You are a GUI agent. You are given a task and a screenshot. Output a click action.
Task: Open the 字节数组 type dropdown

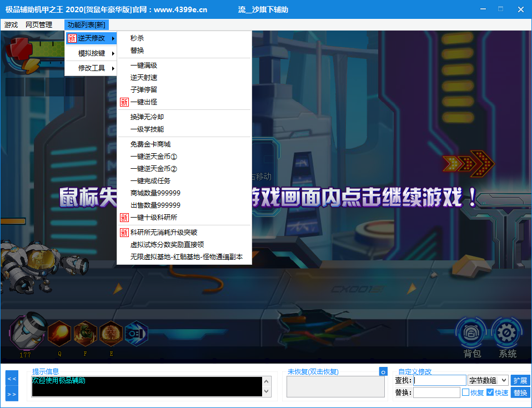point(488,381)
